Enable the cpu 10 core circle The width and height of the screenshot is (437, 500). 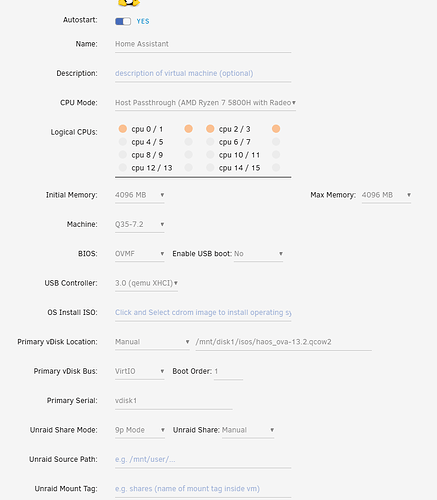point(210,155)
